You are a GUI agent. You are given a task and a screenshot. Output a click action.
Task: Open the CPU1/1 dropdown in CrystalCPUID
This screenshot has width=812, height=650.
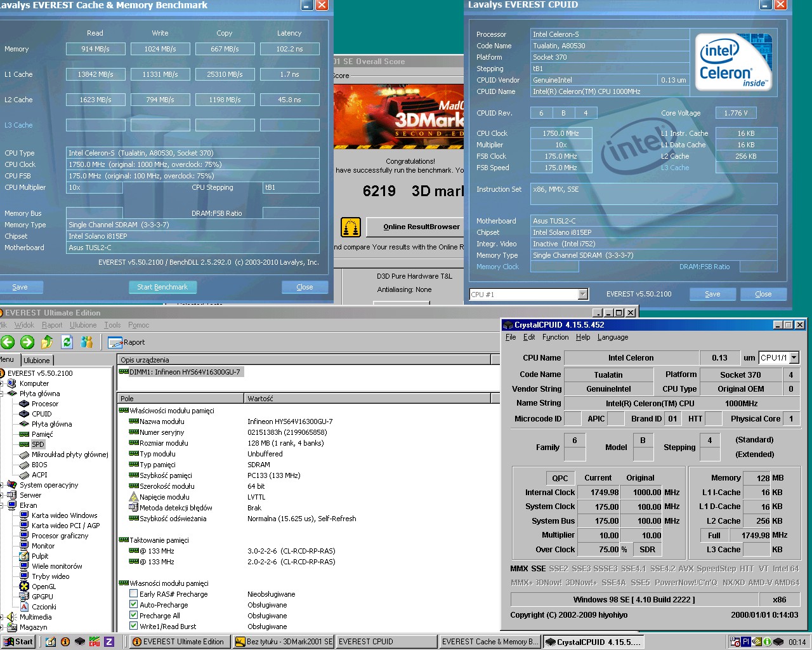pos(794,357)
